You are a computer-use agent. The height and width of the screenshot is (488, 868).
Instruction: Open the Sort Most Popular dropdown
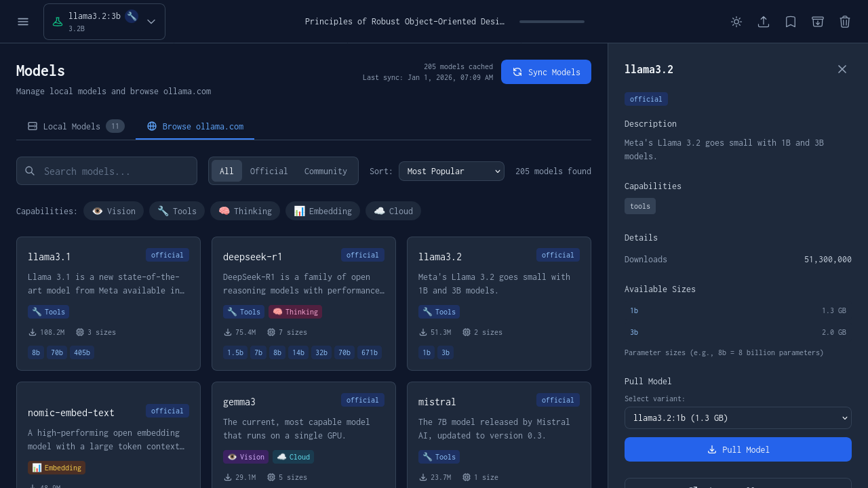451,171
